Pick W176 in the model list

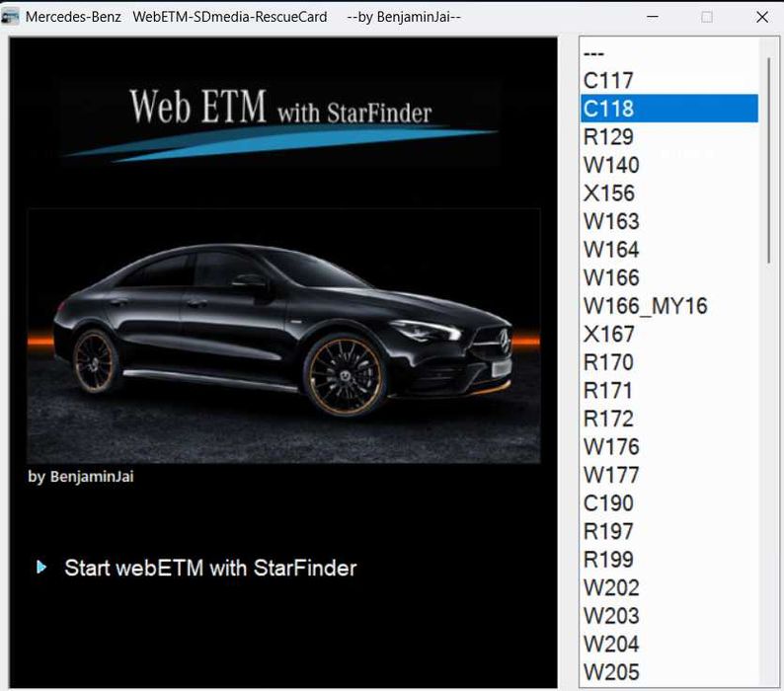[x=669, y=446]
